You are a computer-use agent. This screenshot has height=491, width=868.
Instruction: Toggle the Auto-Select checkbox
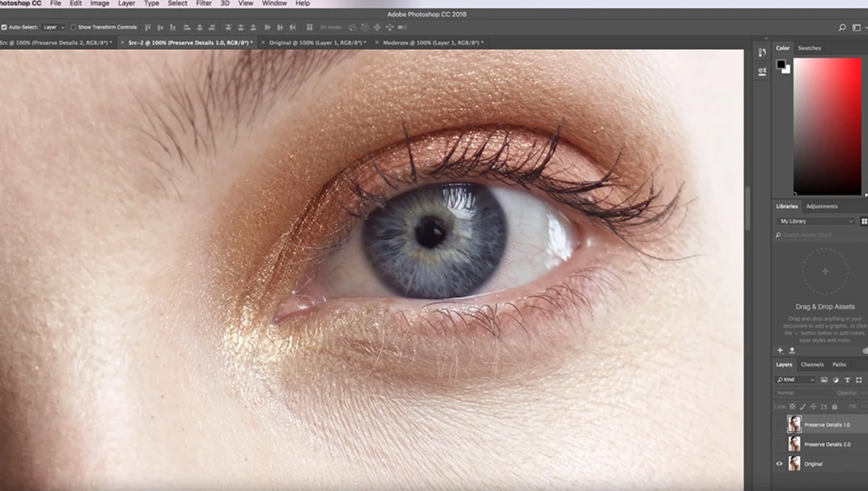tap(4, 27)
